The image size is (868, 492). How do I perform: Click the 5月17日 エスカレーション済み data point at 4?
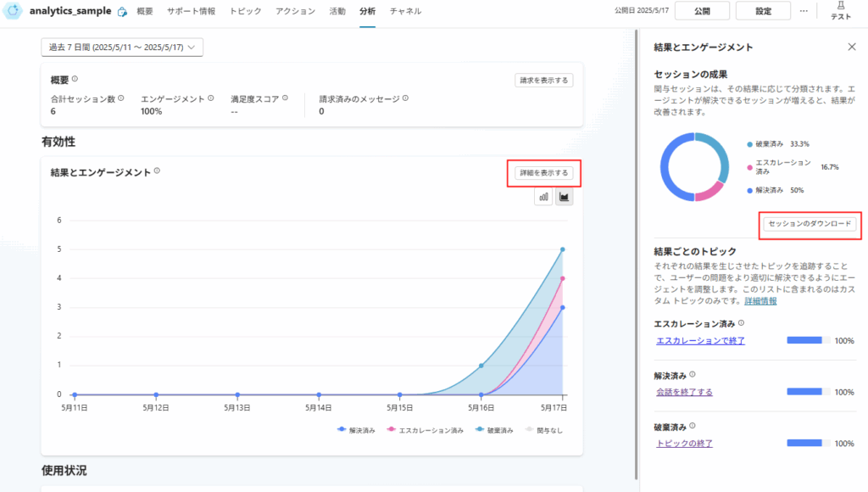(x=563, y=279)
